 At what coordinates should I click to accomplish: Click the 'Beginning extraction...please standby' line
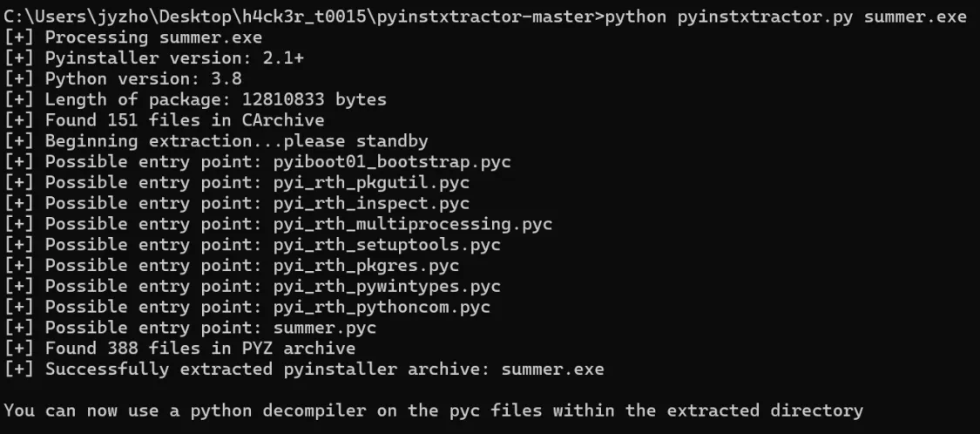pyautogui.click(x=216, y=140)
